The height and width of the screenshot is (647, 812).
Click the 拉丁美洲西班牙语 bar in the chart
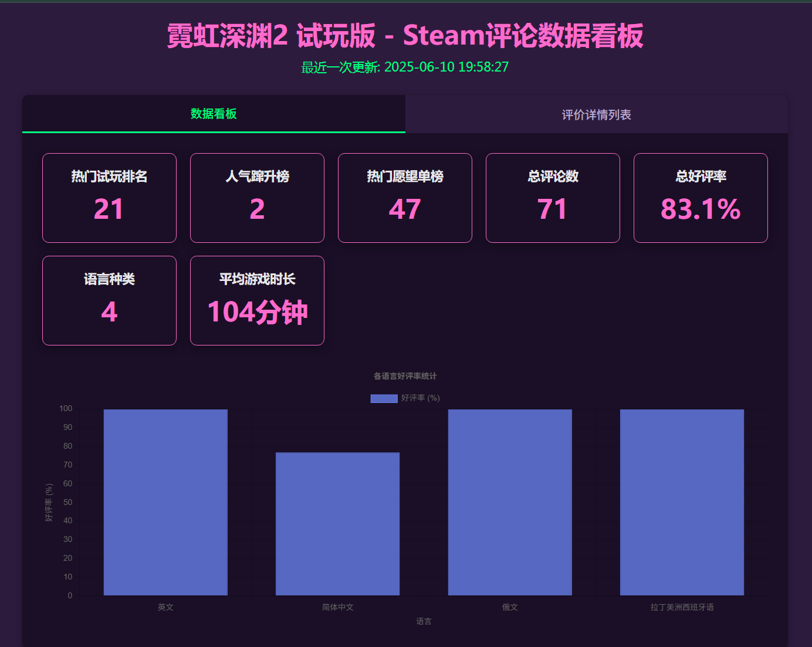click(682, 502)
